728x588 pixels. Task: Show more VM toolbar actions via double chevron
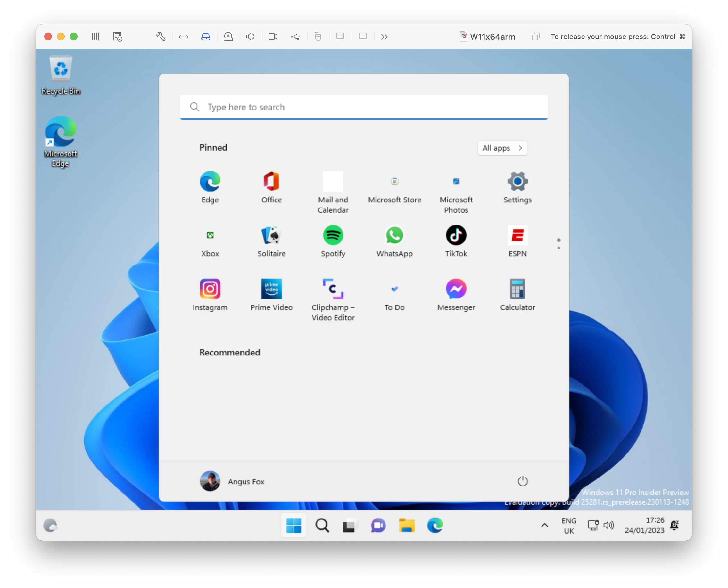pos(384,37)
